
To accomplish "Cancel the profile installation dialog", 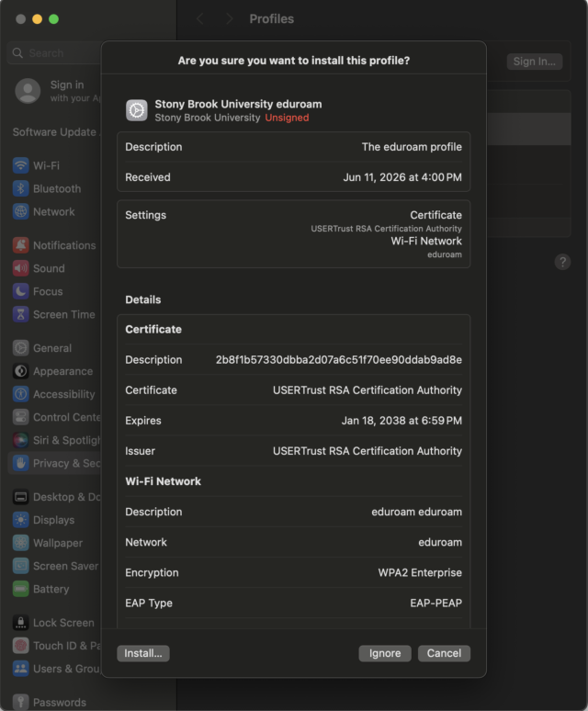I will tap(444, 653).
